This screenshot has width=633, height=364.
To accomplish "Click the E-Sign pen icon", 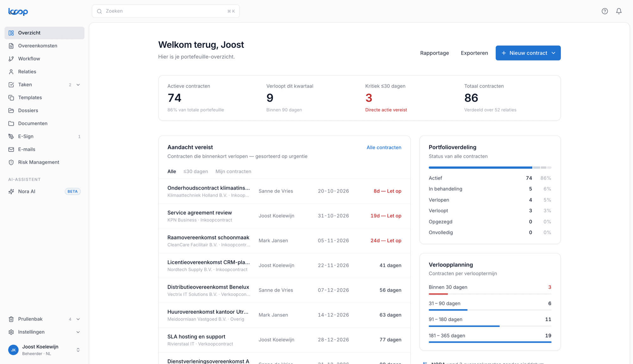I will [11, 136].
